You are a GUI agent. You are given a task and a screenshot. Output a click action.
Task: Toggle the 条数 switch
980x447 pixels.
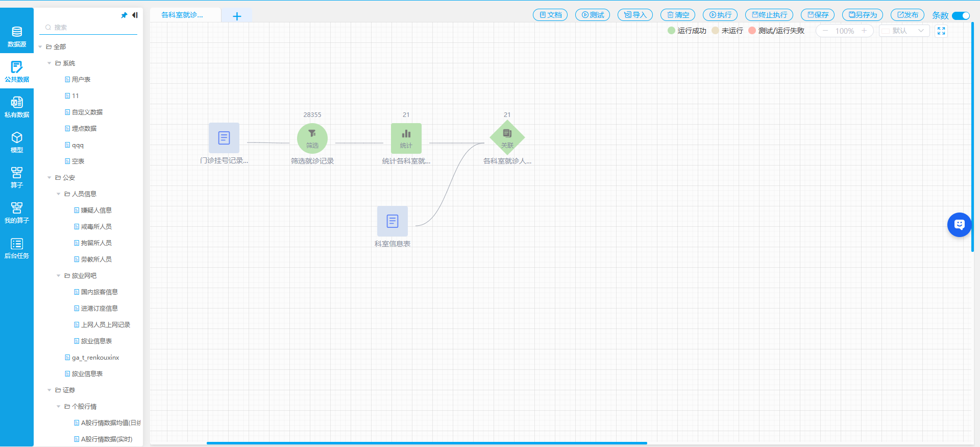click(x=961, y=15)
